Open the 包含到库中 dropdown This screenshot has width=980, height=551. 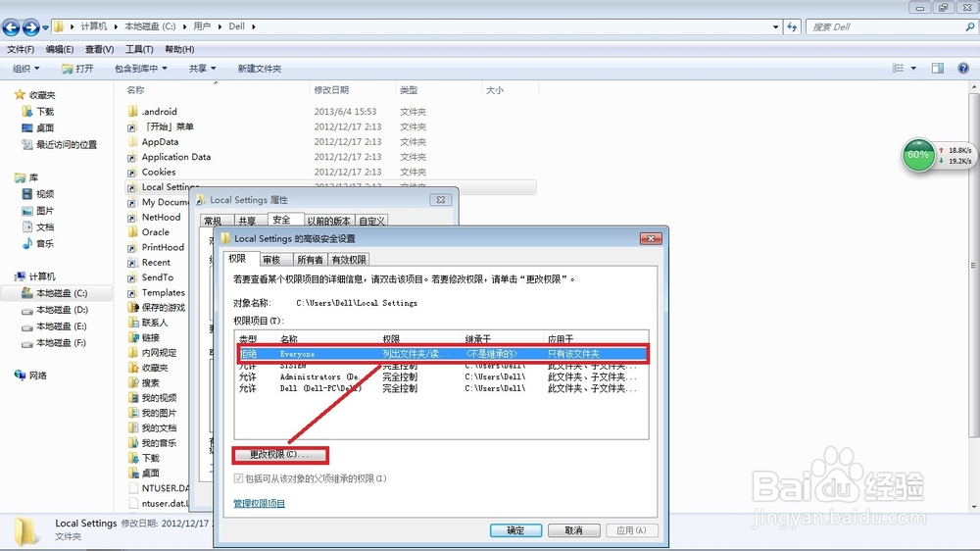point(140,69)
